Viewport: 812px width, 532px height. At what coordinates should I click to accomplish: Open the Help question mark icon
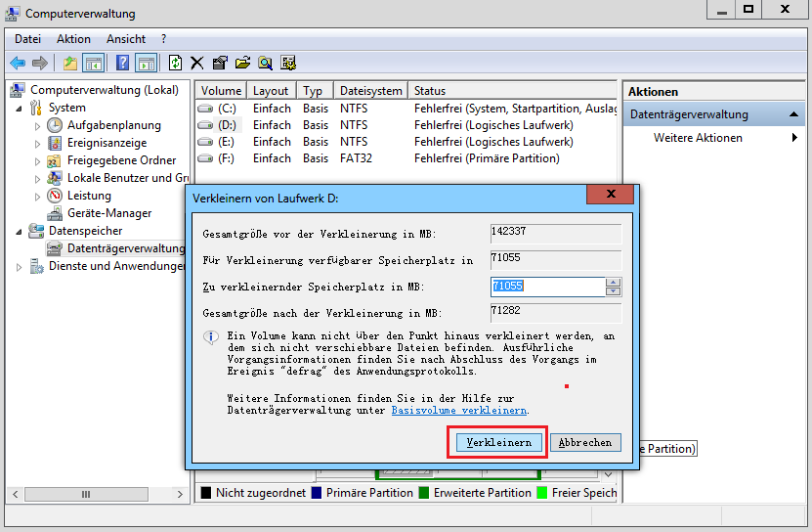click(123, 64)
